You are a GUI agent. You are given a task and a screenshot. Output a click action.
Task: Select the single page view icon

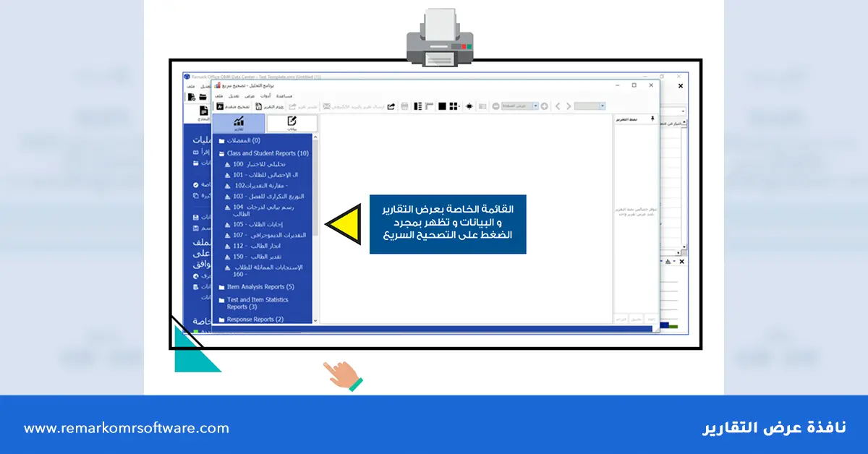click(x=441, y=106)
